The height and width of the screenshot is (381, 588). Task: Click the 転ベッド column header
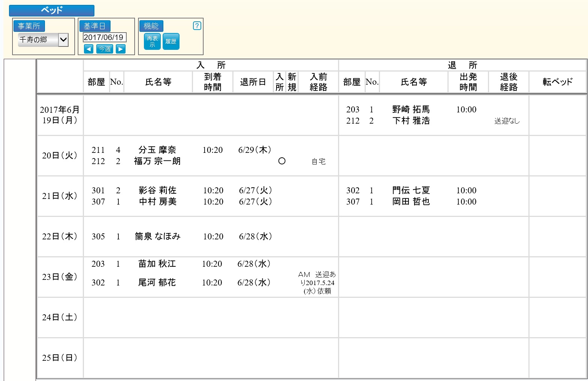[557, 82]
